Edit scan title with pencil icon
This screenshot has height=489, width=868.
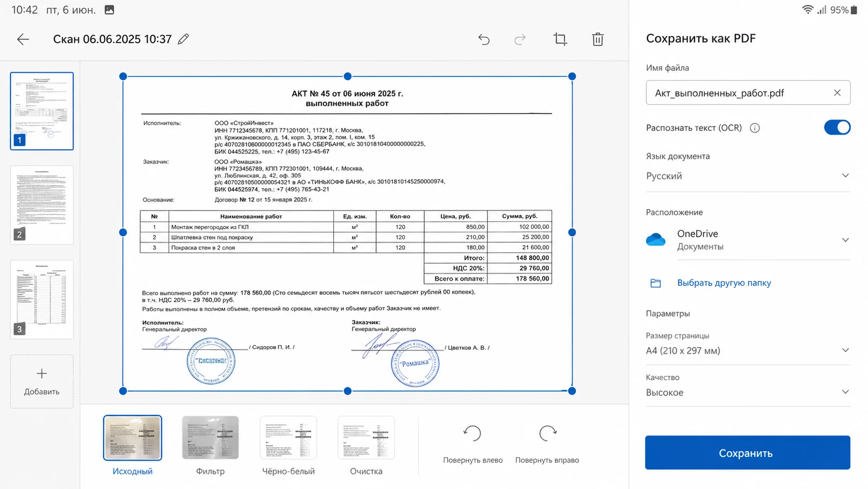click(x=183, y=39)
